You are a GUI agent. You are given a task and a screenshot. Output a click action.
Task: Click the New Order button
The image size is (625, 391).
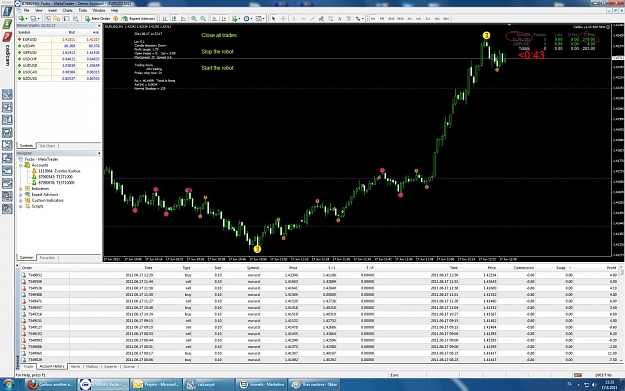tap(97, 18)
